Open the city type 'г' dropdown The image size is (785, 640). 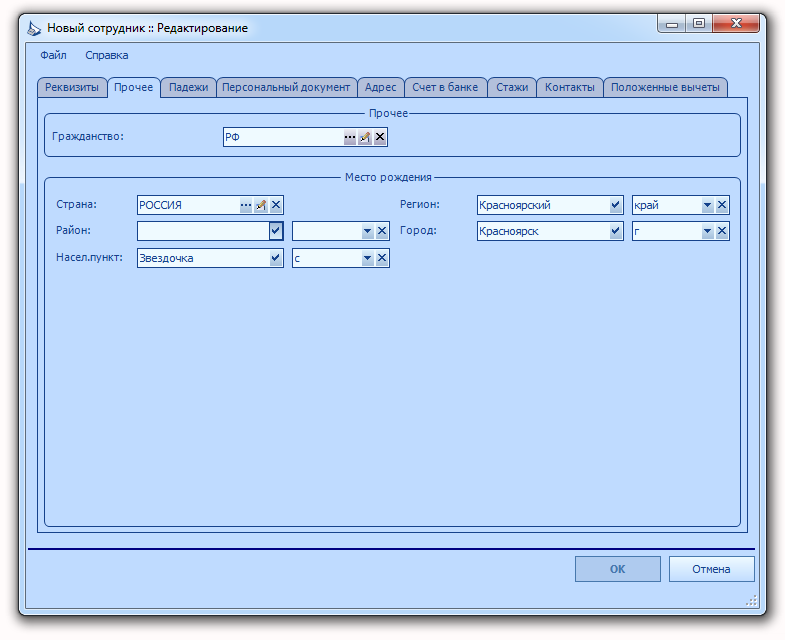tap(707, 231)
